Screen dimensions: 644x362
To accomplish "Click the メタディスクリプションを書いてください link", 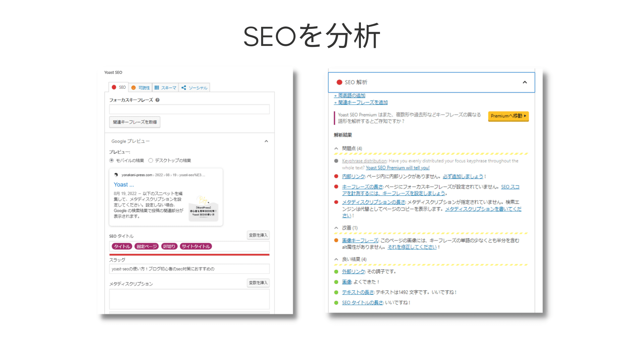I will [x=483, y=209].
